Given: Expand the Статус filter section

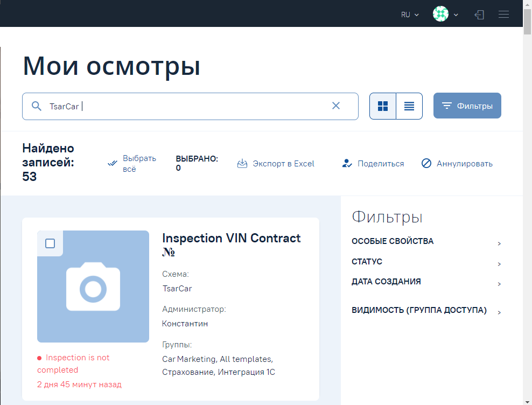Looking at the screenshot, I should click(x=499, y=264).
